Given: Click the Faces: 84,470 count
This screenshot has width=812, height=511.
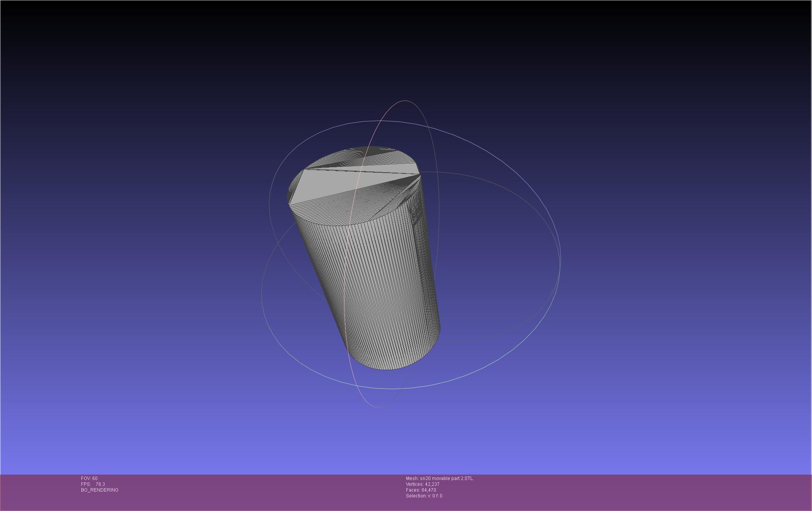Looking at the screenshot, I should click(421, 490).
